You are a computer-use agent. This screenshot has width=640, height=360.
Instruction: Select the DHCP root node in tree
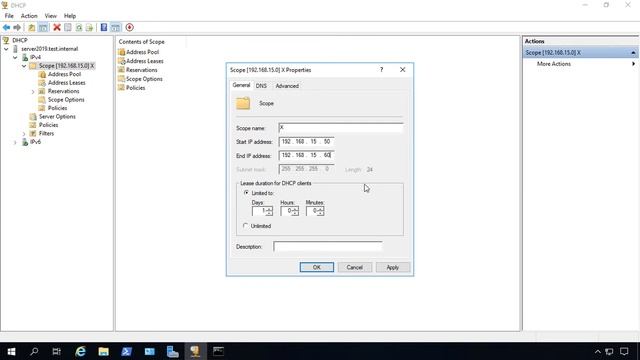pyautogui.click(x=20, y=40)
